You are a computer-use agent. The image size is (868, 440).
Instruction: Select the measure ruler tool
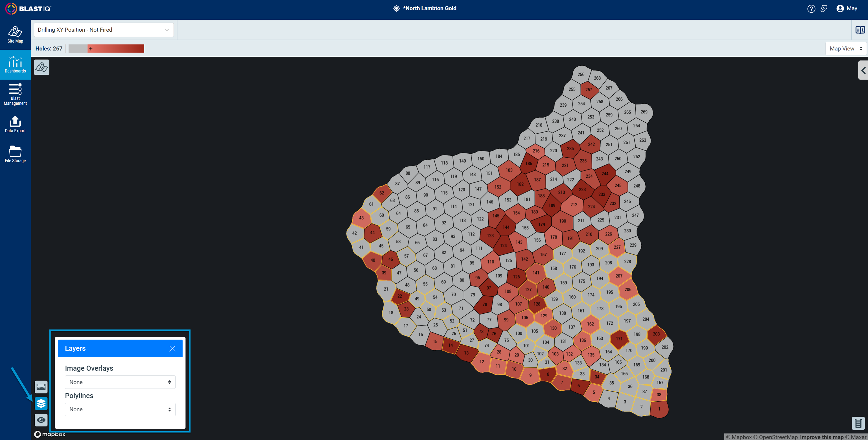(41, 387)
